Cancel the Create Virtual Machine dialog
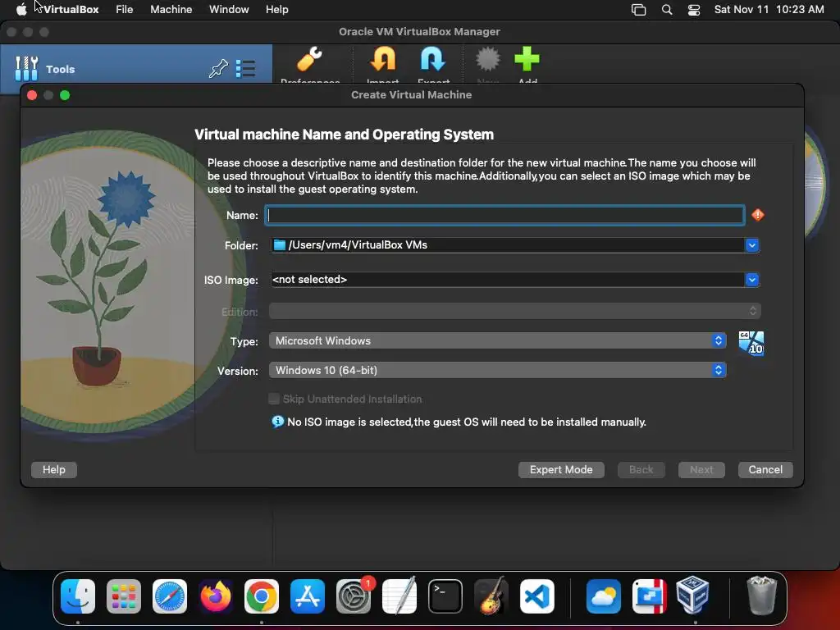840x630 pixels. [765, 470]
